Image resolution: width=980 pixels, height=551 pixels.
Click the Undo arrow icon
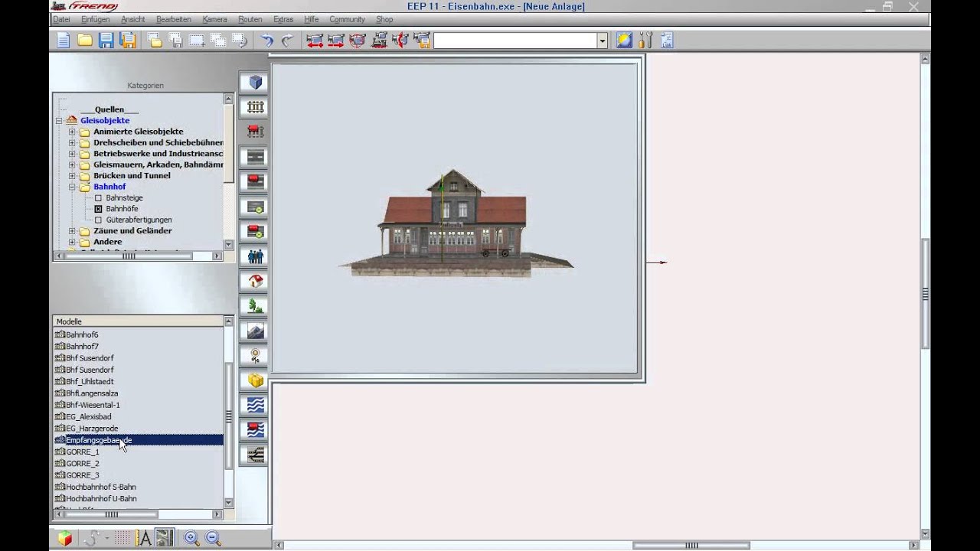coord(266,41)
